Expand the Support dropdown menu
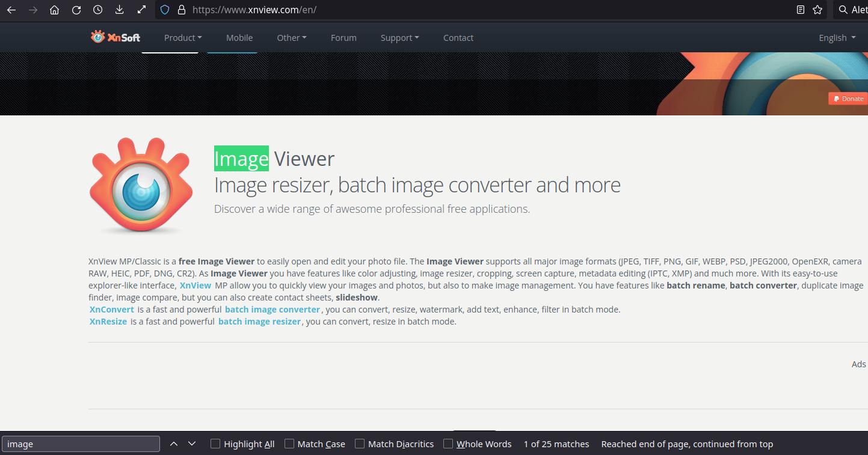 (400, 38)
